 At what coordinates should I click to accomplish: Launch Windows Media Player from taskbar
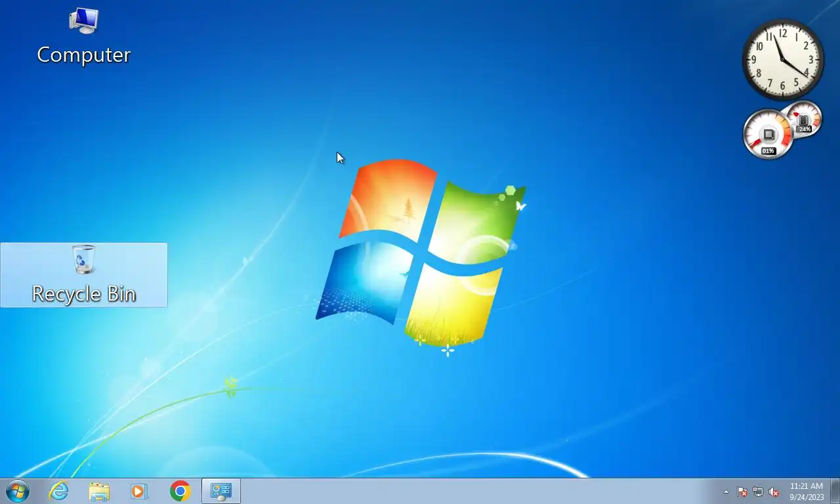139,491
